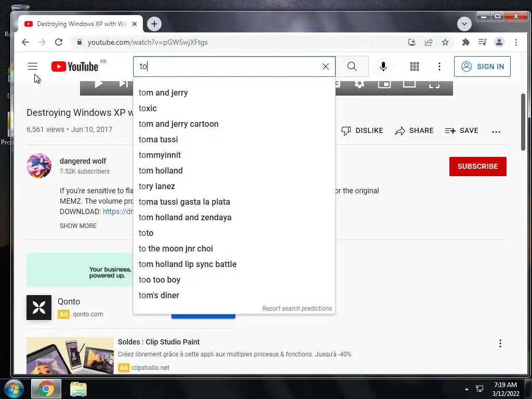Screen dimensions: 532x399
Task: Open the YouTube hamburger guide menu
Action: click(33, 66)
